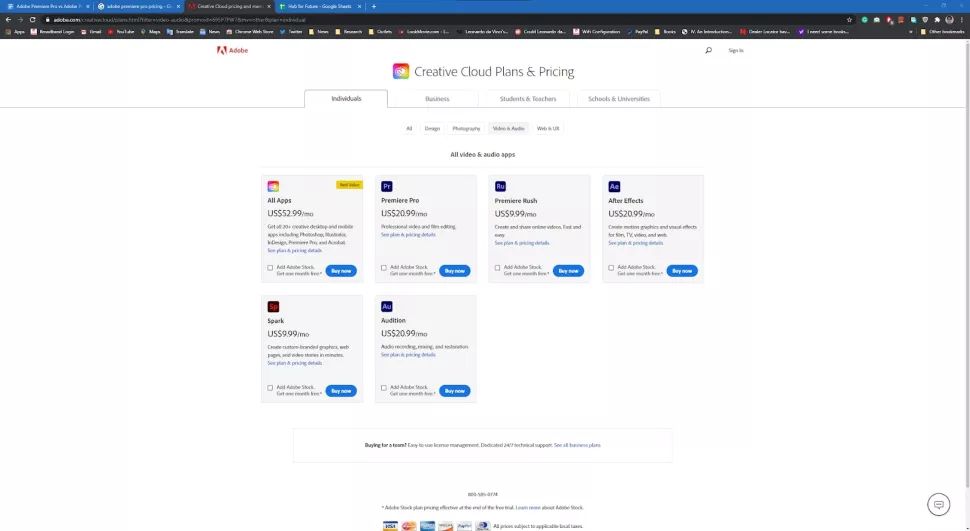Click the After Effects app icon
Image resolution: width=970 pixels, height=531 pixels.
[614, 186]
